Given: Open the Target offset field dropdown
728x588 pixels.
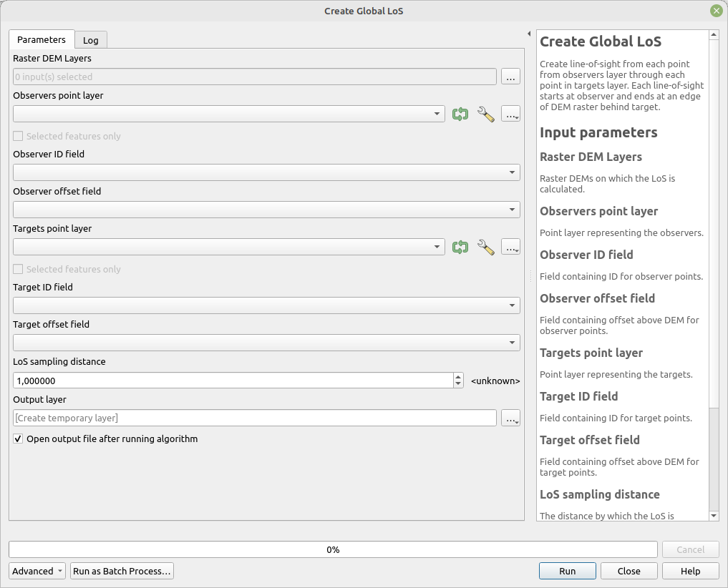Looking at the screenshot, I should tap(511, 342).
